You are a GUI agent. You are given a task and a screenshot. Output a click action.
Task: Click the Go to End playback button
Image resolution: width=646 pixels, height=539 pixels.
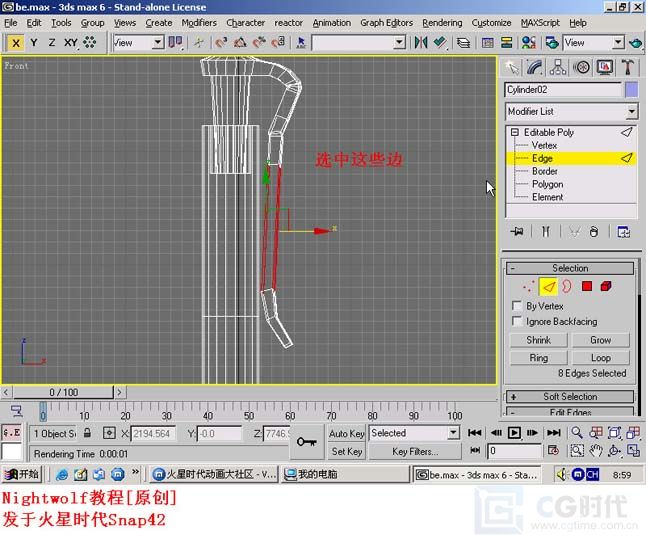[x=553, y=433]
